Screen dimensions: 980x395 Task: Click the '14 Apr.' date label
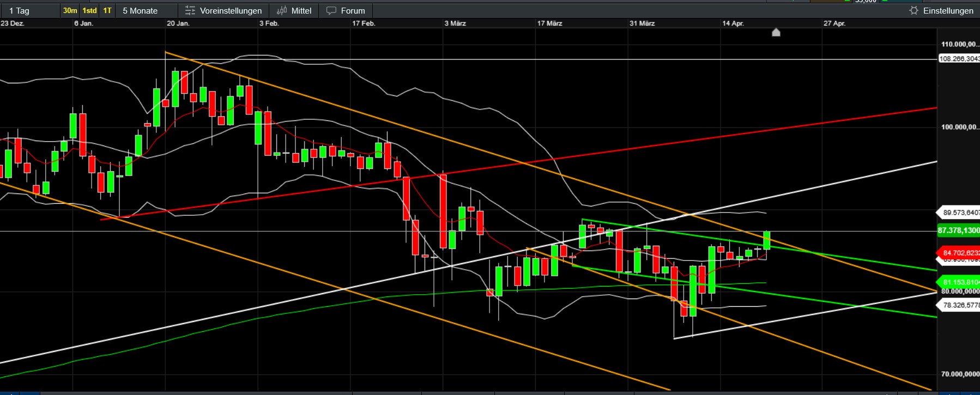733,23
